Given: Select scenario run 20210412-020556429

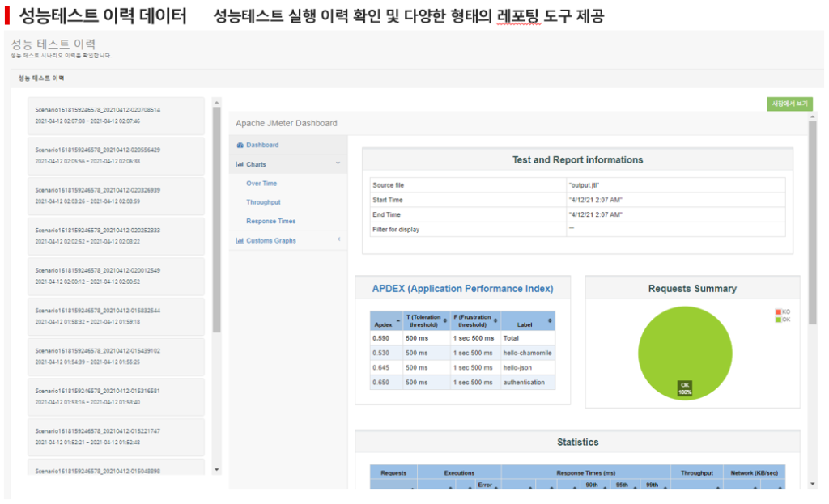Looking at the screenshot, I should [x=116, y=156].
